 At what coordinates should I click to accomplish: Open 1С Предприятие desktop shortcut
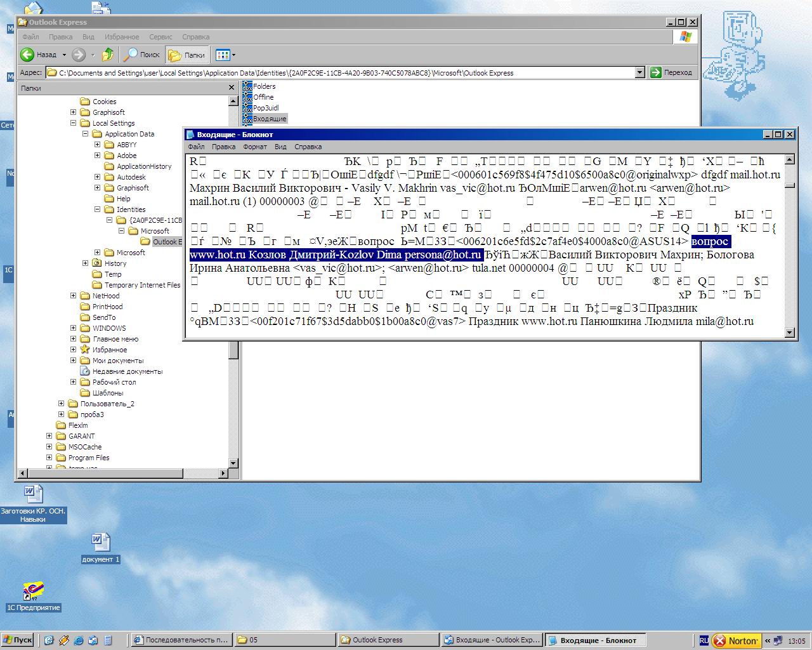[x=33, y=597]
